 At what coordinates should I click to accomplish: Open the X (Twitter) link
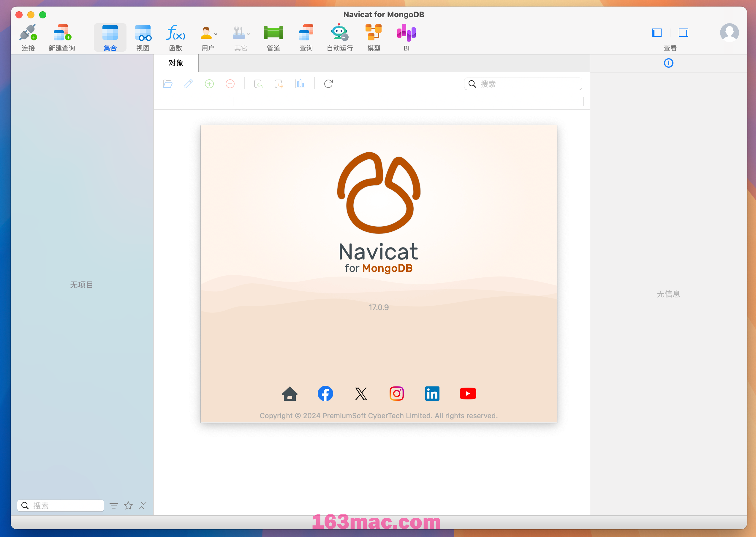click(361, 394)
